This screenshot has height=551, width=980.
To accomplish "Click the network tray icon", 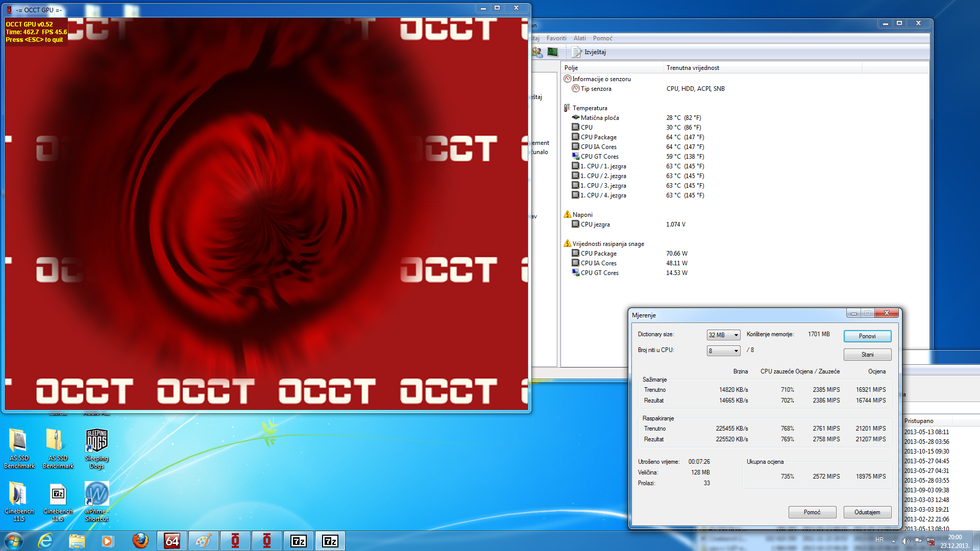I will coord(930,541).
